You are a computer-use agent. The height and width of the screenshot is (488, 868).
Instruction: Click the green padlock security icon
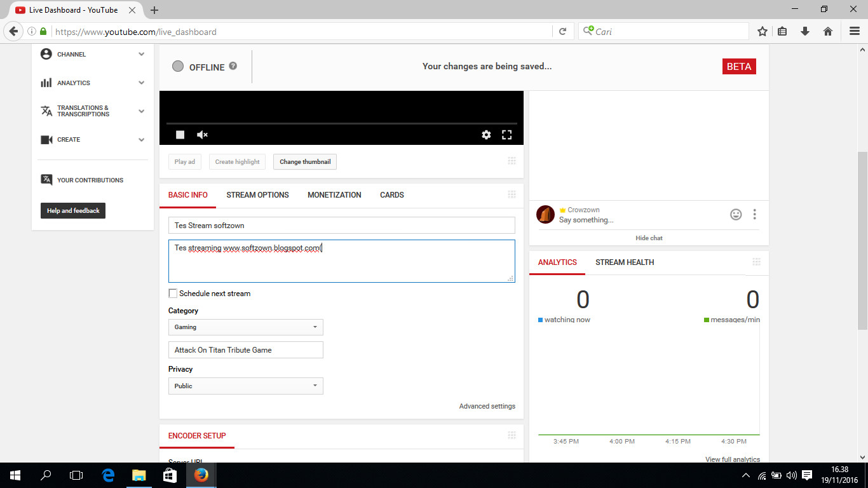coord(43,31)
